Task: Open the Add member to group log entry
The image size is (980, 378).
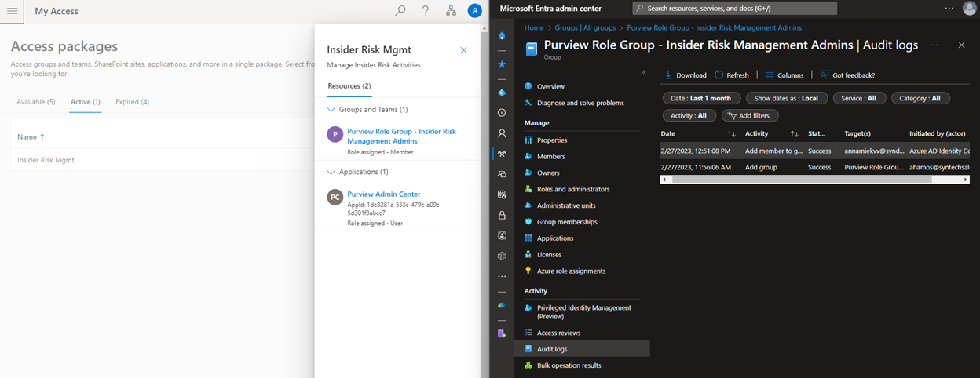Action: tap(815, 151)
